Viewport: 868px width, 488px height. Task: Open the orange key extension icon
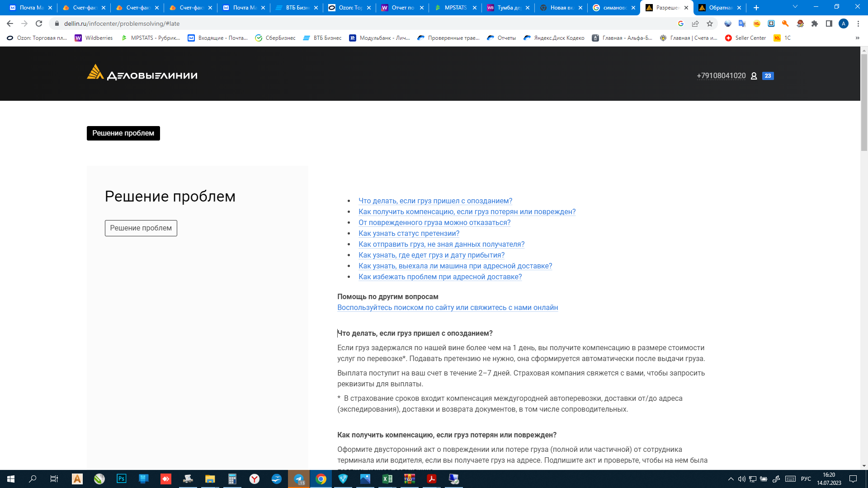point(785,23)
